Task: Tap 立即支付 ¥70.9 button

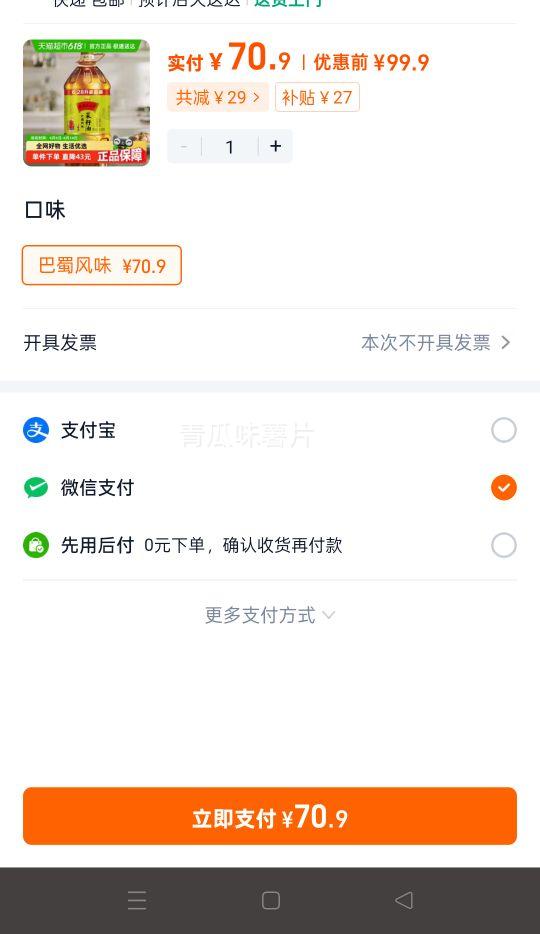Action: click(270, 816)
